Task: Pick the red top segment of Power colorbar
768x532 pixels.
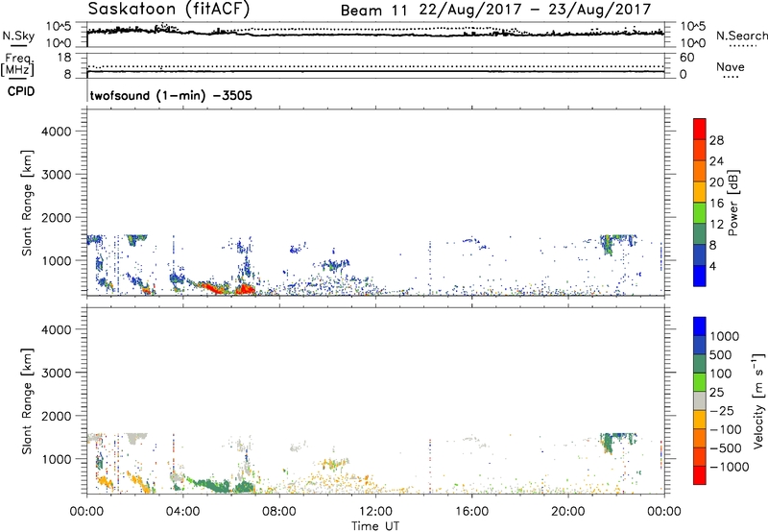Action: pyautogui.click(x=700, y=129)
